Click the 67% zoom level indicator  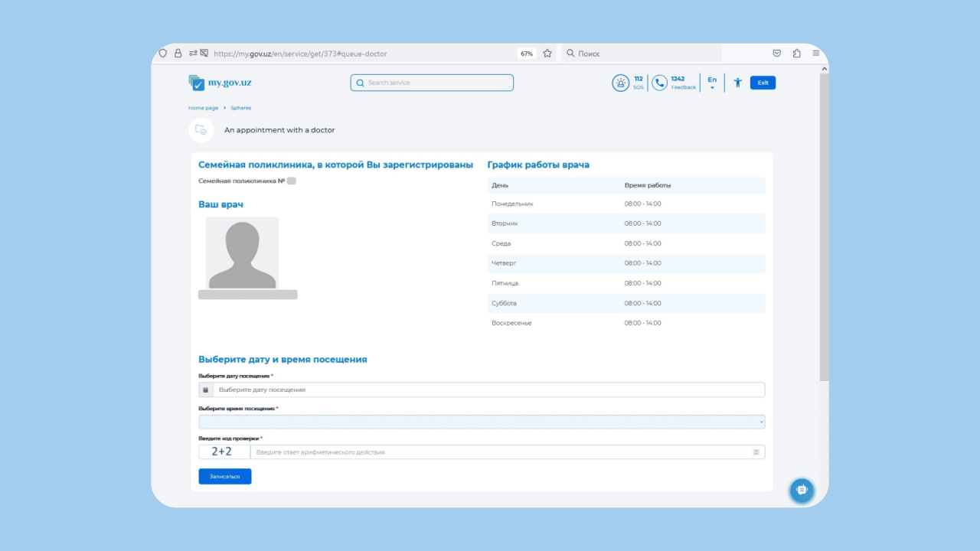click(527, 54)
